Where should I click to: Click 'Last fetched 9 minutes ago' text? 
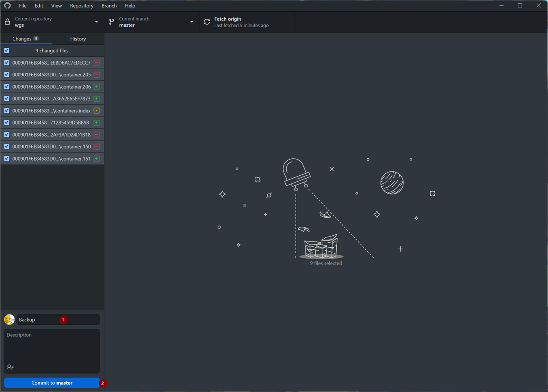241,26
